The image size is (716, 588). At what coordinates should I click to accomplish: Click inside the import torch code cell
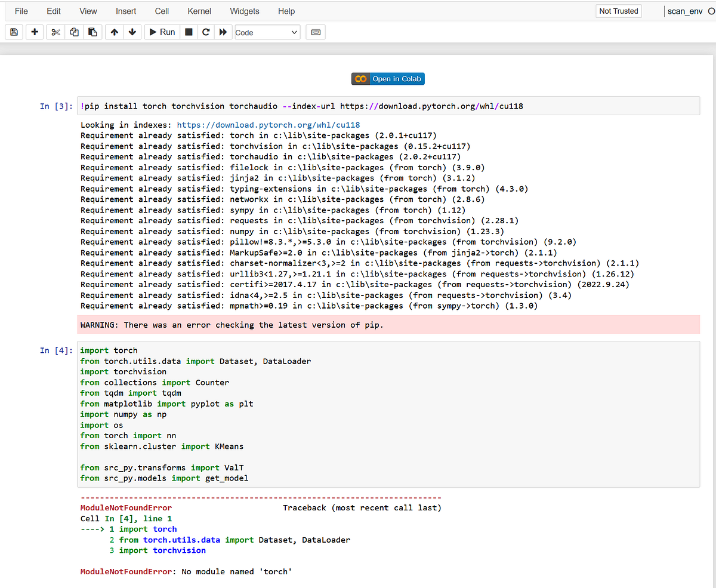tap(239, 412)
